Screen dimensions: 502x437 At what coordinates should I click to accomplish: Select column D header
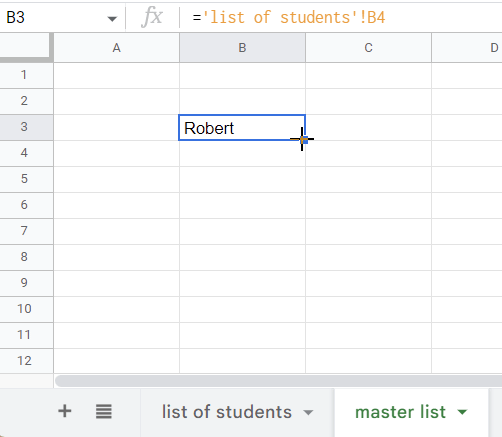pos(467,48)
